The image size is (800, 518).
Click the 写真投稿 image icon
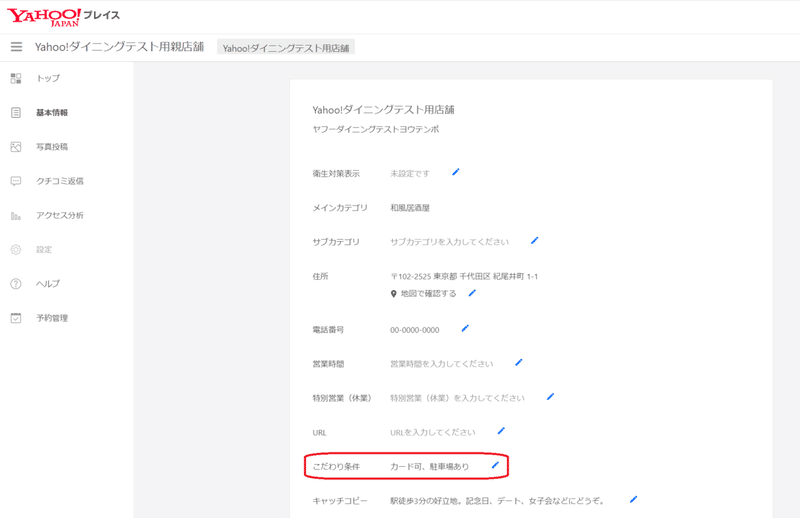tap(16, 147)
